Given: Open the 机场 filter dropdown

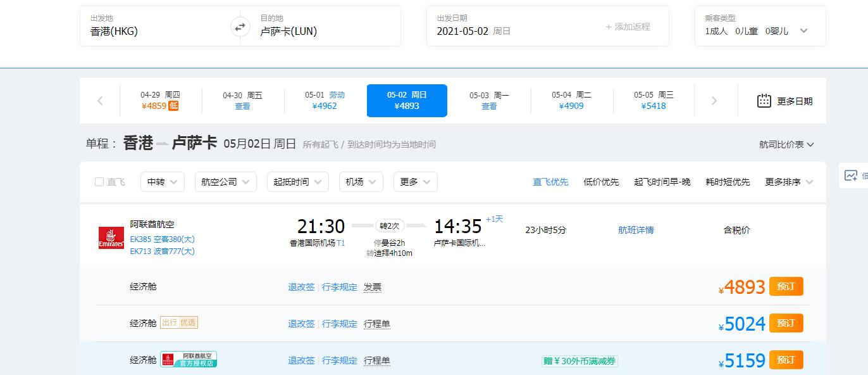Looking at the screenshot, I should (x=361, y=181).
